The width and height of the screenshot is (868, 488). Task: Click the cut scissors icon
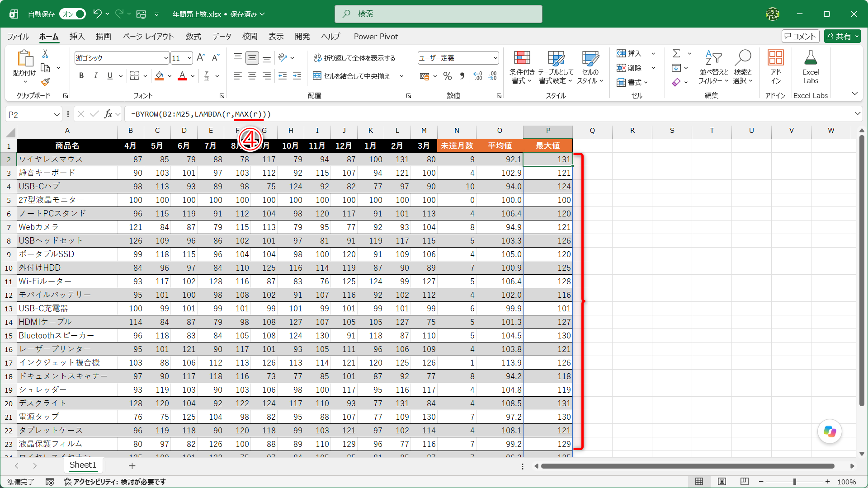[x=45, y=54]
